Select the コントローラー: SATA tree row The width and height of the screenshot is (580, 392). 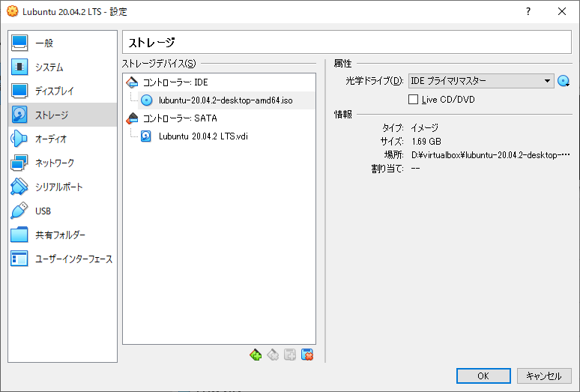219,118
